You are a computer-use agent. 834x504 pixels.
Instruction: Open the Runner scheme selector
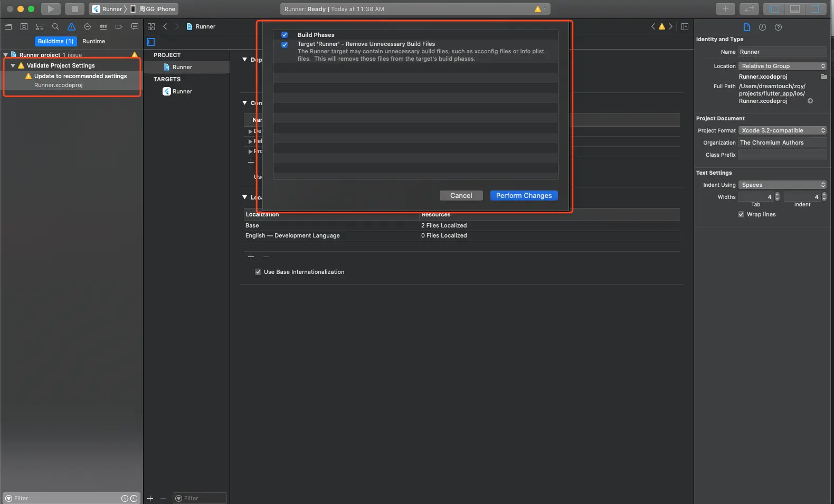point(107,9)
